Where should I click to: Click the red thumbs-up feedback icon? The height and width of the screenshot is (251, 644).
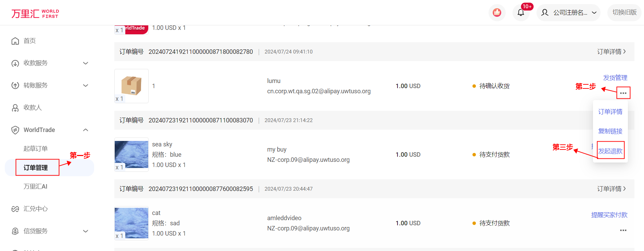point(497,13)
